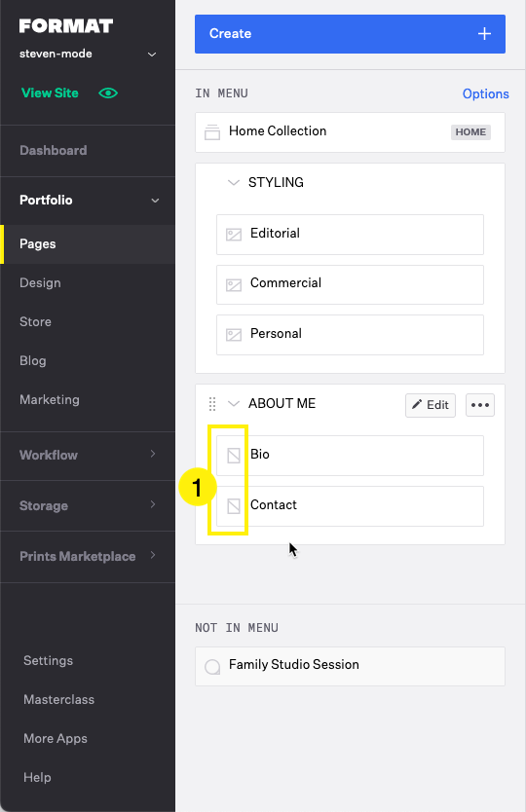Click the Options link
The image size is (526, 812).
486,93
